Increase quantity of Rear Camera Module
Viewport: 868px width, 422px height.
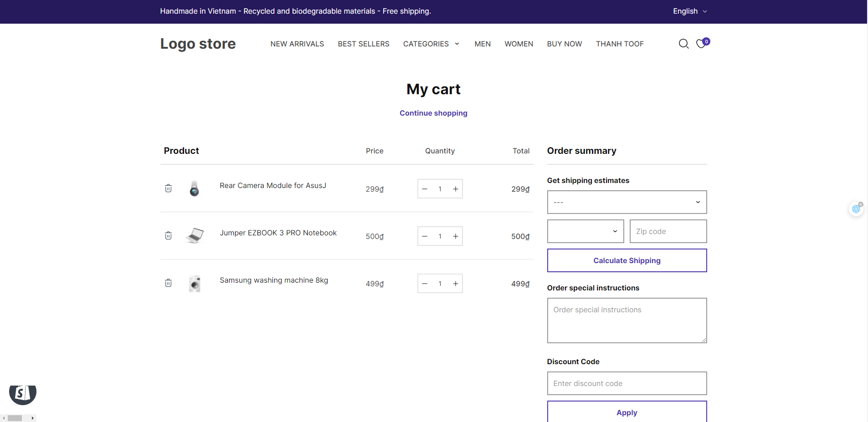click(x=455, y=189)
